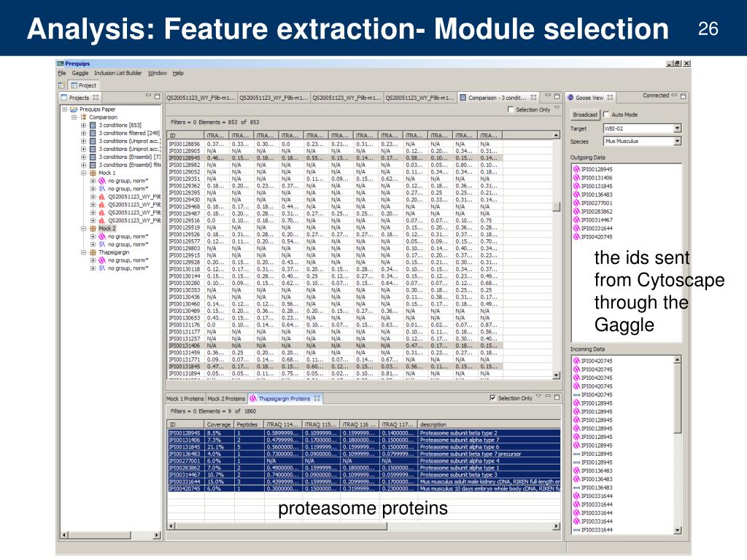Image resolution: width=747 pixels, height=560 pixels.
Task: Select the Project perspective button
Action: click(x=83, y=85)
